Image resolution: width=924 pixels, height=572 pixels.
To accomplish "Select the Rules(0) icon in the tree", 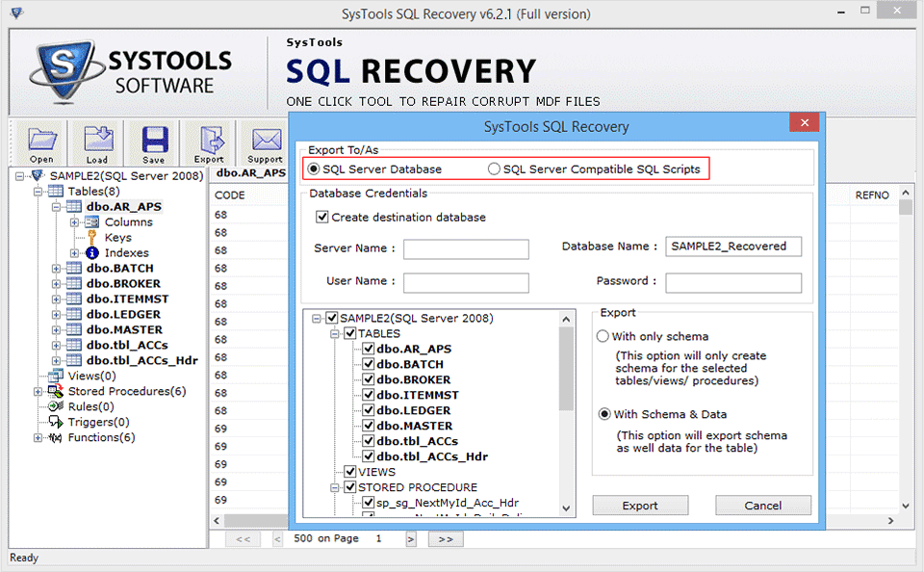I will click(56, 406).
